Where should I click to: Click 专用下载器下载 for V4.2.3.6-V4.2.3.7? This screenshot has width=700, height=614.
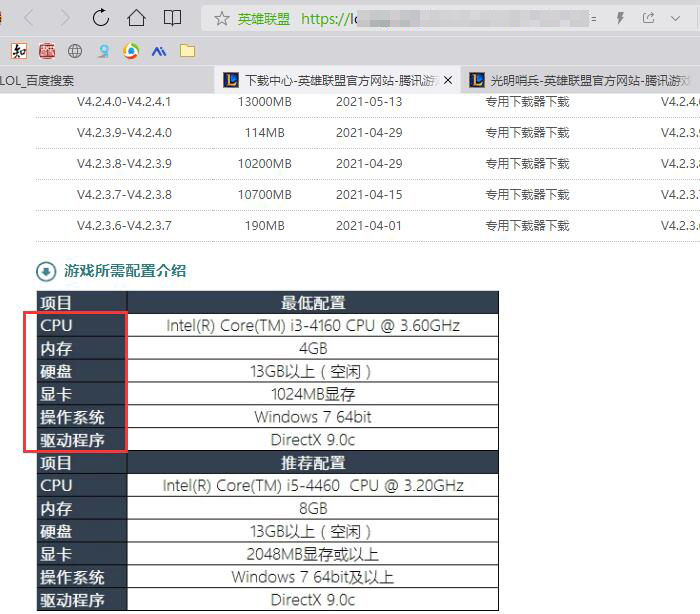(x=527, y=226)
